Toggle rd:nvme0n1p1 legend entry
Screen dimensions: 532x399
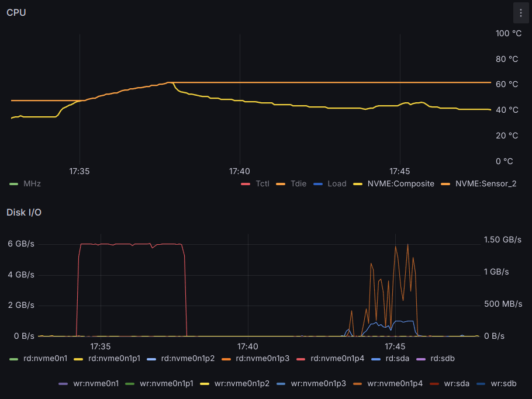(114, 358)
